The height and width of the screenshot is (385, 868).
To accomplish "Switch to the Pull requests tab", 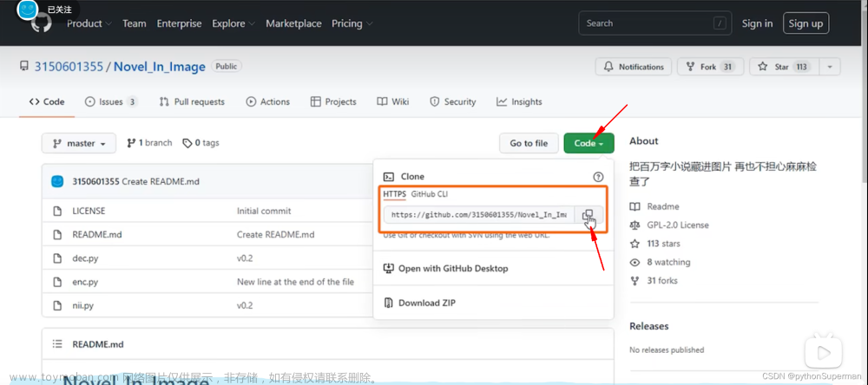I will [x=192, y=101].
